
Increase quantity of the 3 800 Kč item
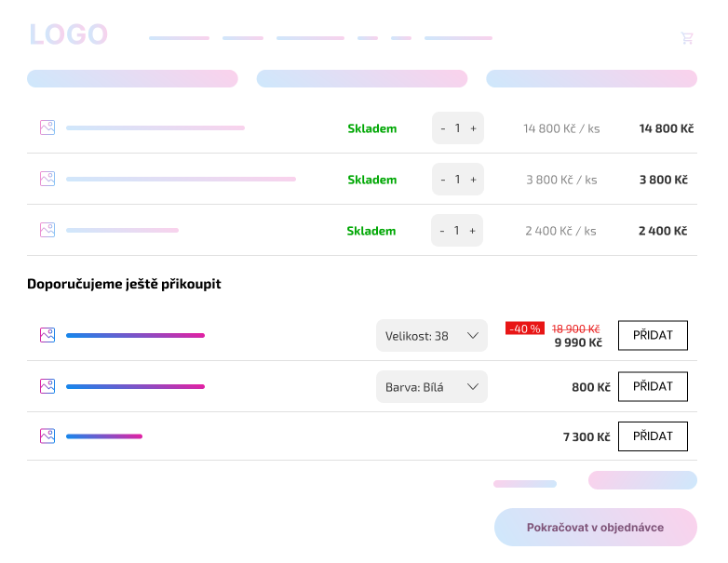[473, 180]
